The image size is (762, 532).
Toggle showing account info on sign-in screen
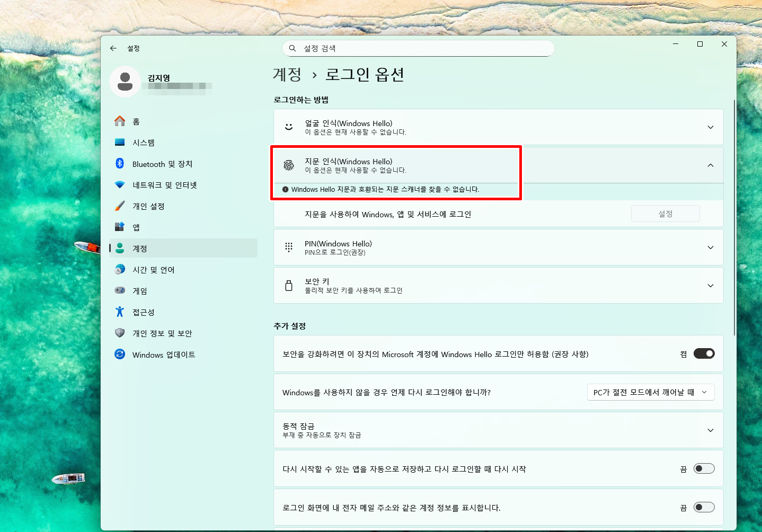pyautogui.click(x=704, y=507)
